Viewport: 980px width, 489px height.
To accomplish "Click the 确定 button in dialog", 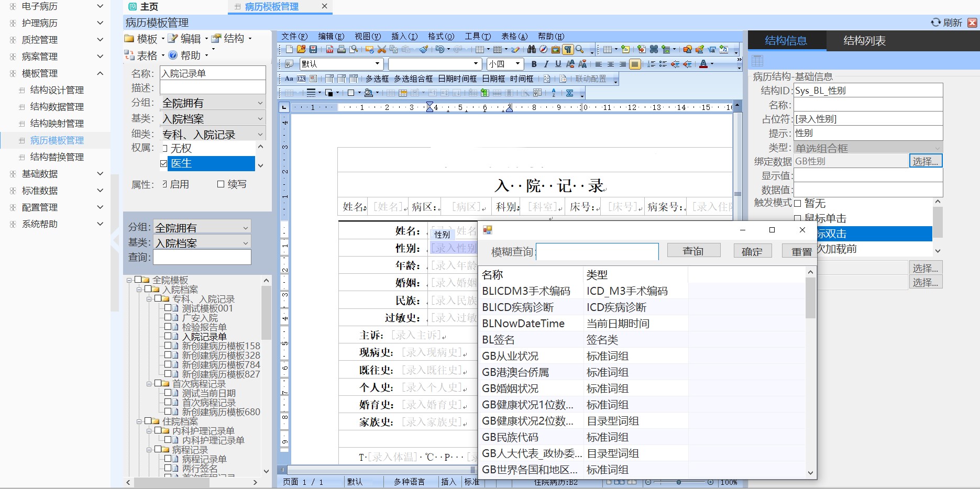I will pos(752,251).
